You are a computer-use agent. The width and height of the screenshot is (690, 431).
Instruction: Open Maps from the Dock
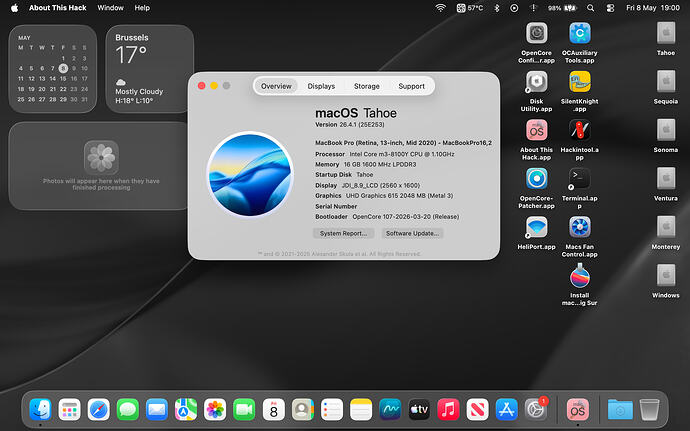coord(186,409)
